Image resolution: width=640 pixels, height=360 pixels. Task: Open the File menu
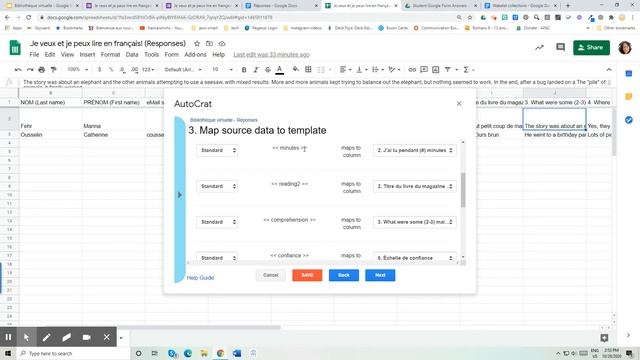click(x=34, y=55)
